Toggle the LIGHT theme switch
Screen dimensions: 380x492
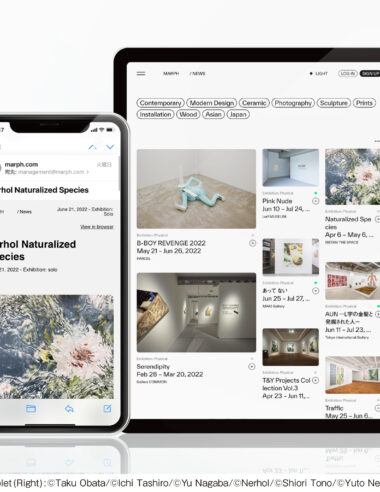coord(319,74)
